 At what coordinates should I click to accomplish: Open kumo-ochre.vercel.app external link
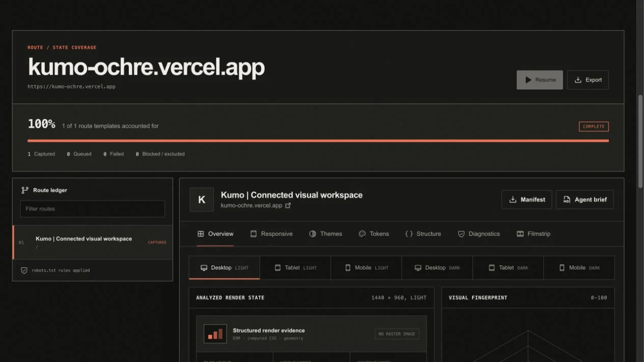[x=256, y=205]
